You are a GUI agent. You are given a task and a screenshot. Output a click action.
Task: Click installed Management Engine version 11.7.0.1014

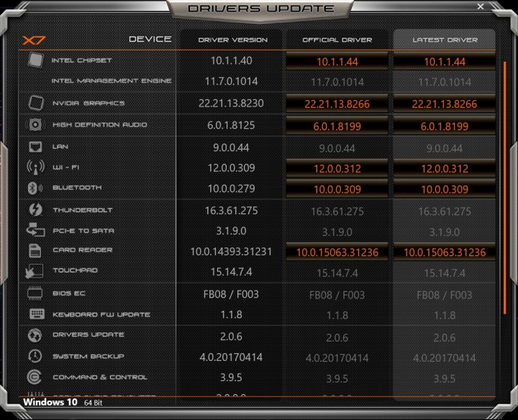pyautogui.click(x=231, y=81)
